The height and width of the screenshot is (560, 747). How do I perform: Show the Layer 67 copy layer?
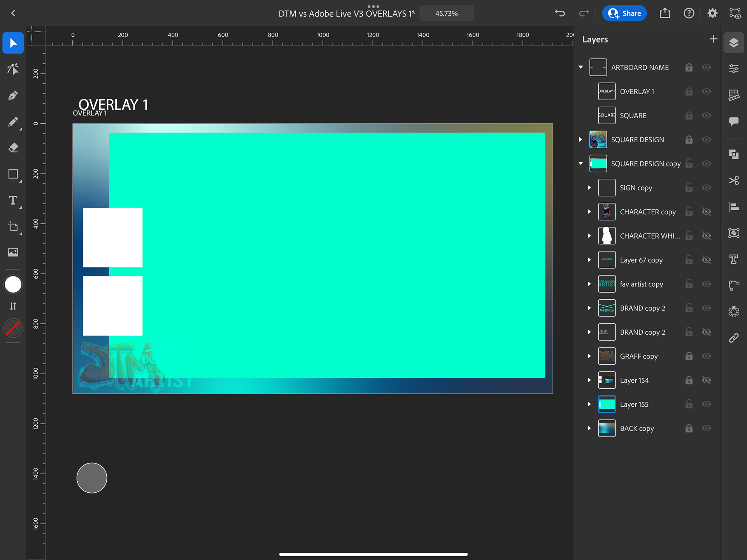(707, 260)
